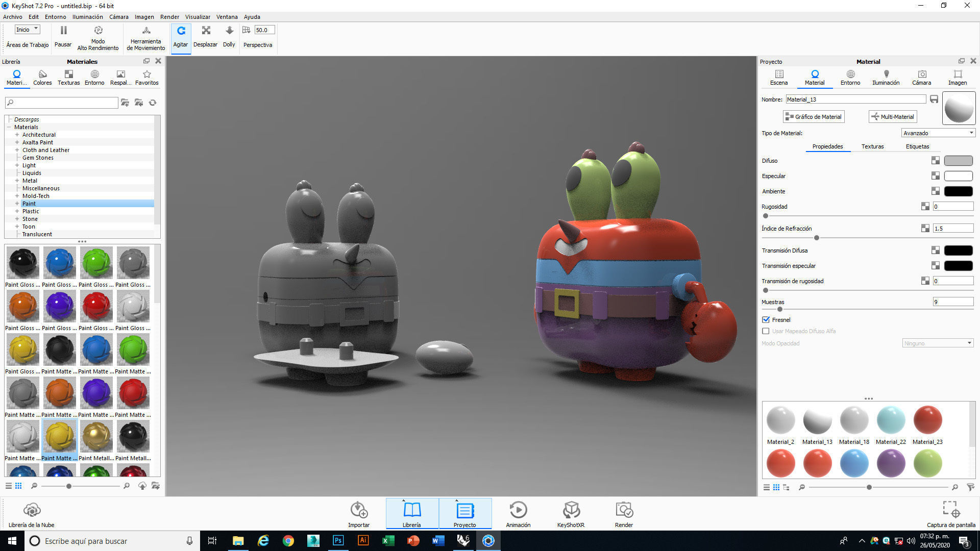Select the Translucent material folder
Image resolution: width=980 pixels, height=551 pixels.
pos(37,234)
